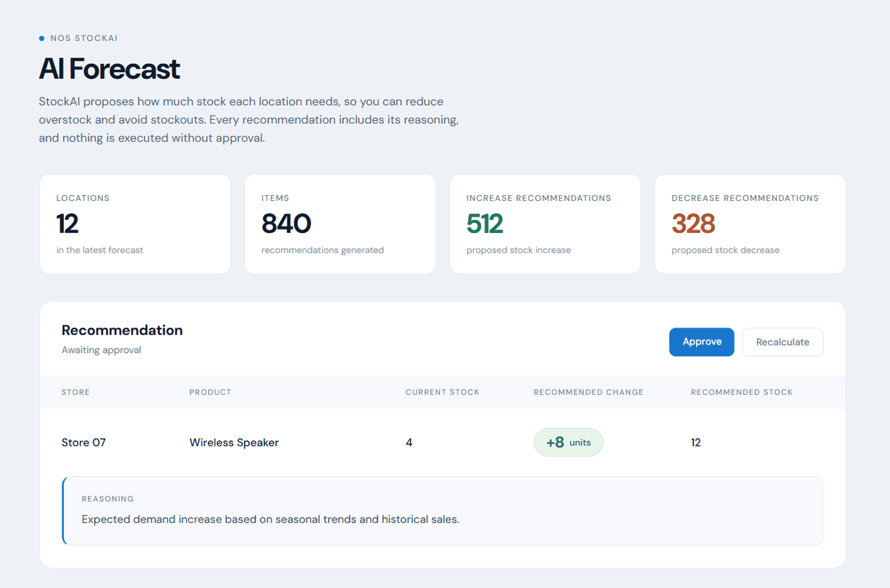Select the Store 07 cell
This screenshot has height=588, width=890.
click(84, 442)
